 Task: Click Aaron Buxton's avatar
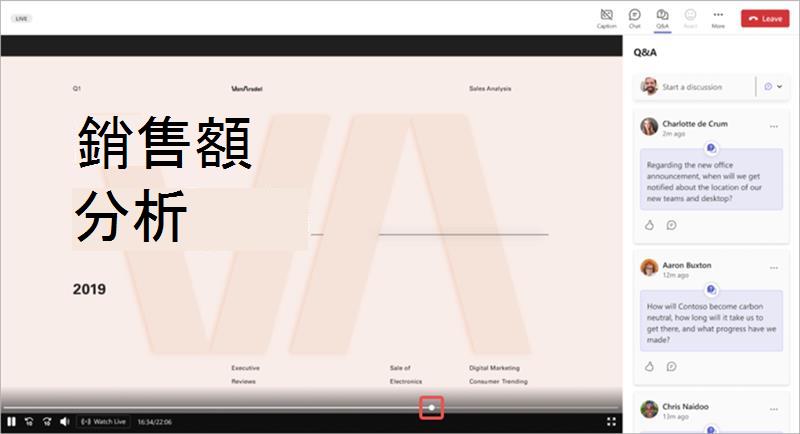[x=649, y=267]
